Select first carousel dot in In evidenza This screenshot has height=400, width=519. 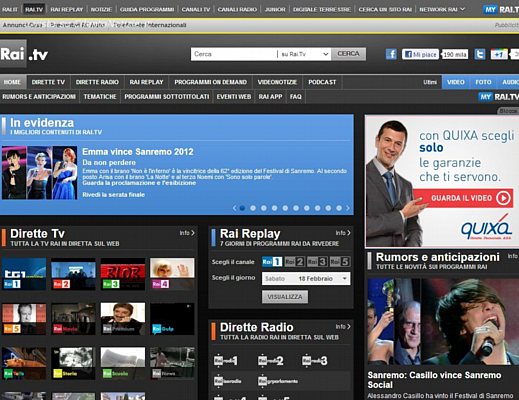click(242, 208)
